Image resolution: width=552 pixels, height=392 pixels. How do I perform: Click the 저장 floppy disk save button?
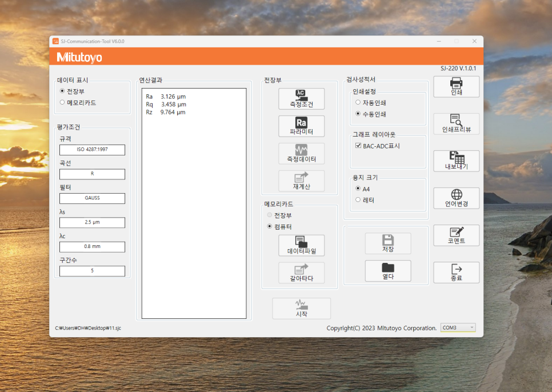click(387, 243)
